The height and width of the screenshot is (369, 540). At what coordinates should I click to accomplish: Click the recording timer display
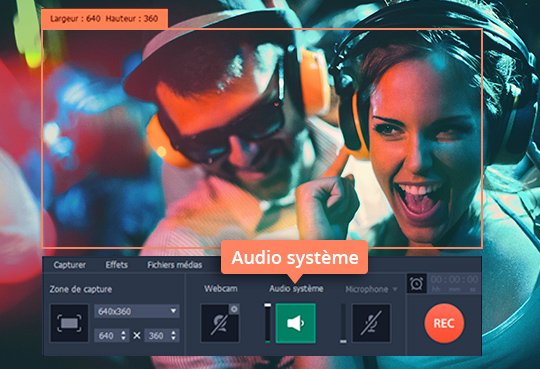click(x=454, y=284)
